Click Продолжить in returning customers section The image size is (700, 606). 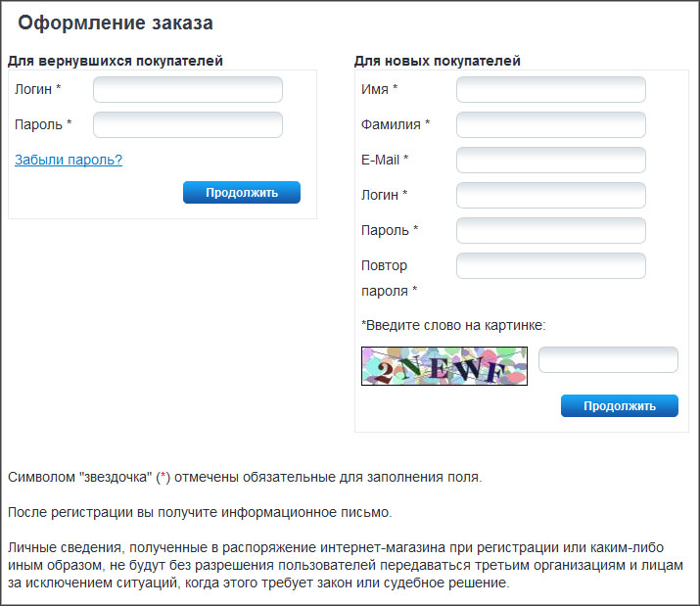(242, 193)
